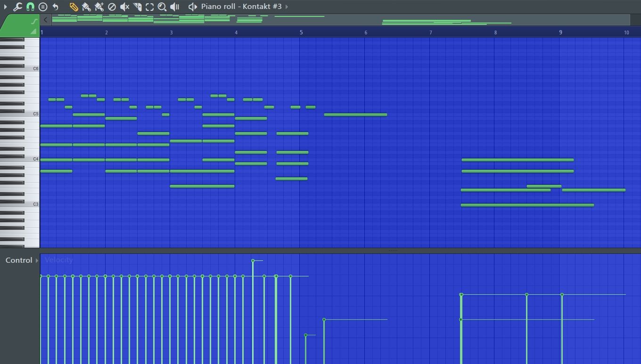Open the stamp chord selector icon
641x364 pixels.
pos(43,7)
